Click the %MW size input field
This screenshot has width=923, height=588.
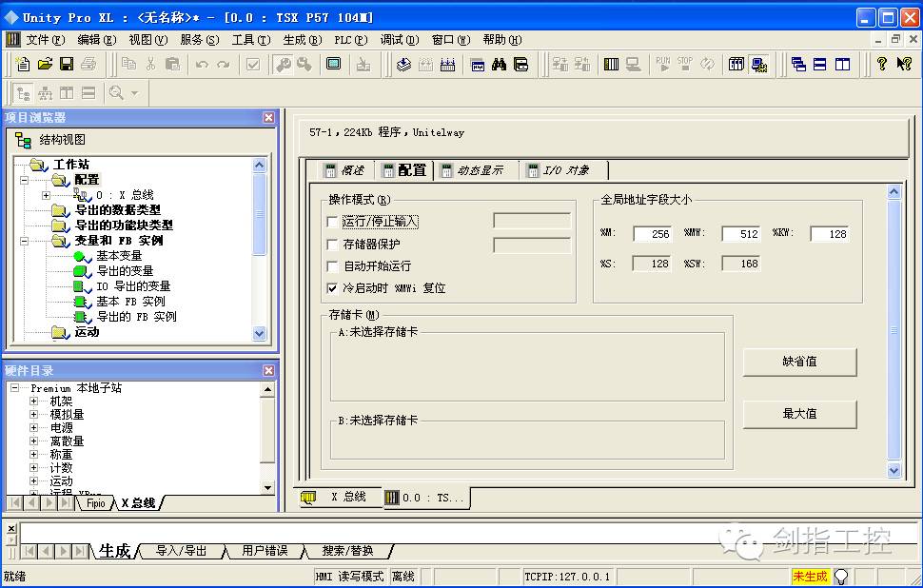[741, 234]
